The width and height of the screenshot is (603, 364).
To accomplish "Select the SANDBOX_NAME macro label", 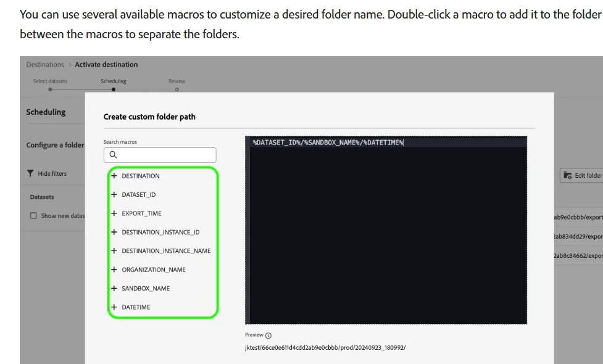I will click(146, 288).
